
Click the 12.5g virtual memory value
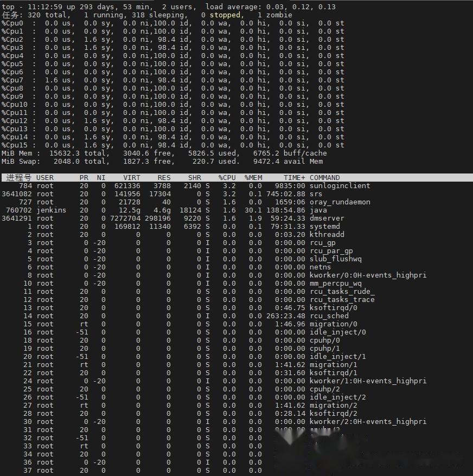pyautogui.click(x=130, y=210)
